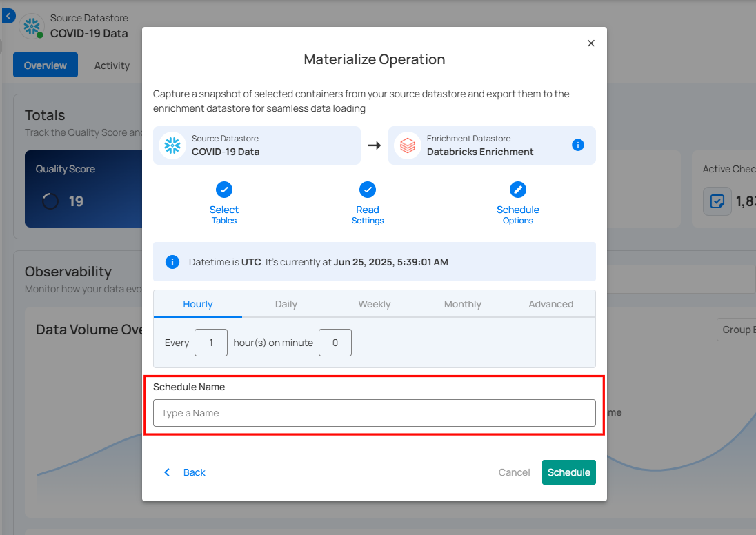The width and height of the screenshot is (756, 535).
Task: Click the Jun 25, 2025, 5:39:01 AM timestamp
Action: [x=391, y=262]
